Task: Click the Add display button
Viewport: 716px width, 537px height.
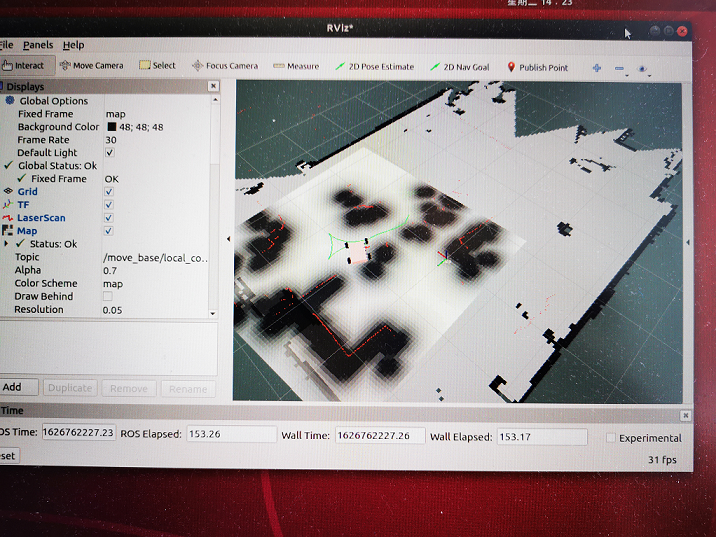Action: (12, 387)
